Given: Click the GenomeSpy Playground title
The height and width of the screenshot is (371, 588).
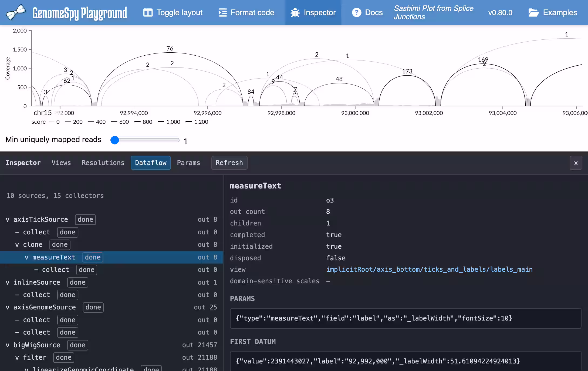Looking at the screenshot, I should pos(80,13).
